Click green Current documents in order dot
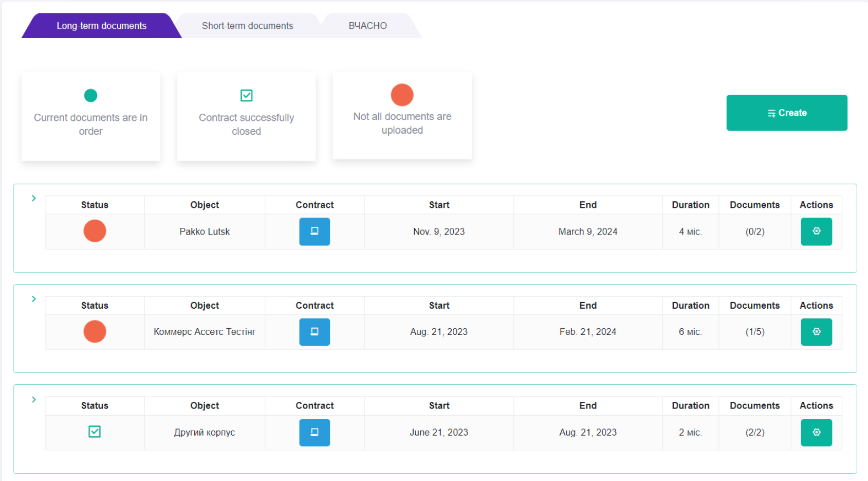The height and width of the screenshot is (481, 868). [90, 96]
